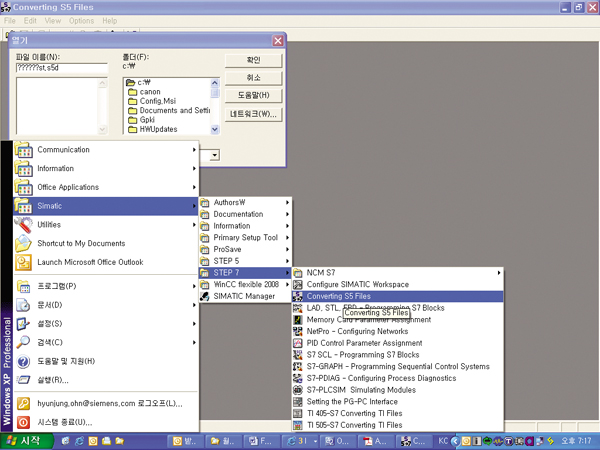Open Converting S5 Files from STEP 7 menu
Screen dimensions: 600x450
point(398,296)
